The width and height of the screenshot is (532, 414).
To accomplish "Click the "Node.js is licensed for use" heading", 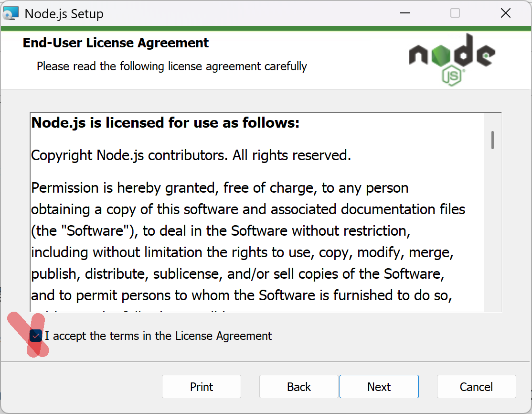I will (x=165, y=123).
